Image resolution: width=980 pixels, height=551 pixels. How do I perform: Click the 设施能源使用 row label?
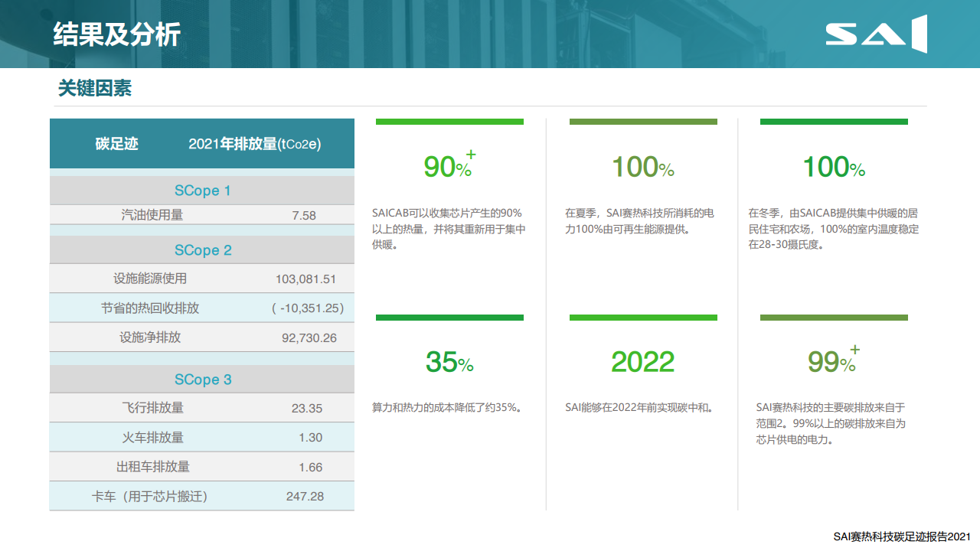pyautogui.click(x=150, y=279)
